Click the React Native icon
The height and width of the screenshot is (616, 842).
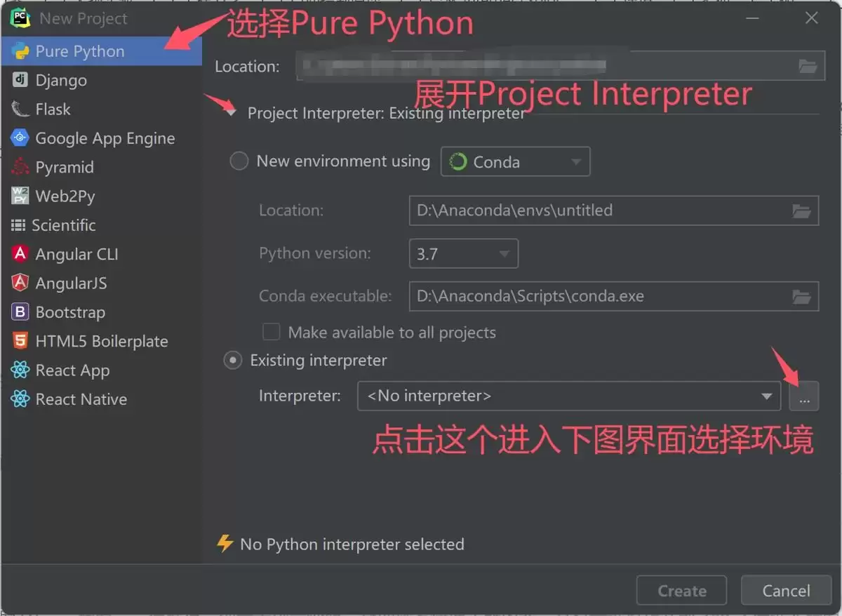(20, 399)
